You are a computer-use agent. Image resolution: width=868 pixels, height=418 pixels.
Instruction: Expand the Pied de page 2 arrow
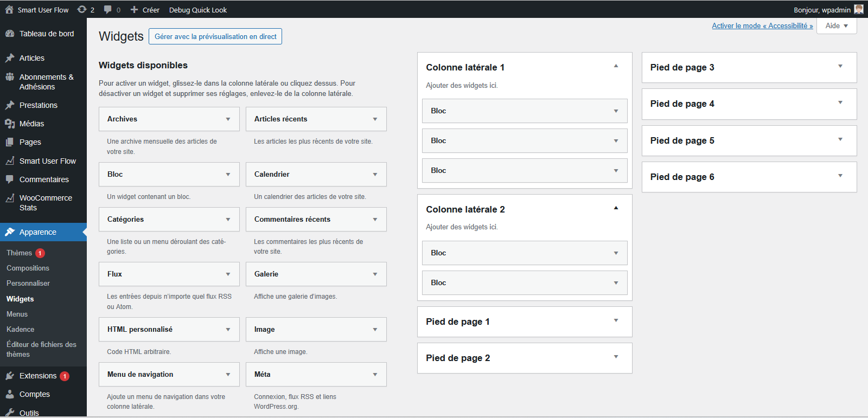616,357
